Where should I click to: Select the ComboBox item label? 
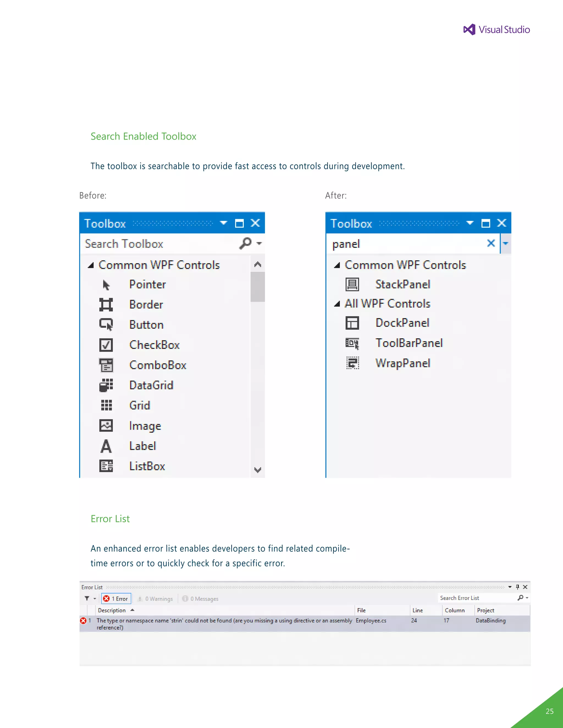click(158, 365)
